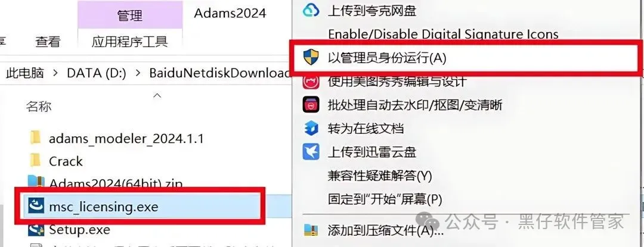
Task: Click the admin shield icon
Action: (311, 58)
